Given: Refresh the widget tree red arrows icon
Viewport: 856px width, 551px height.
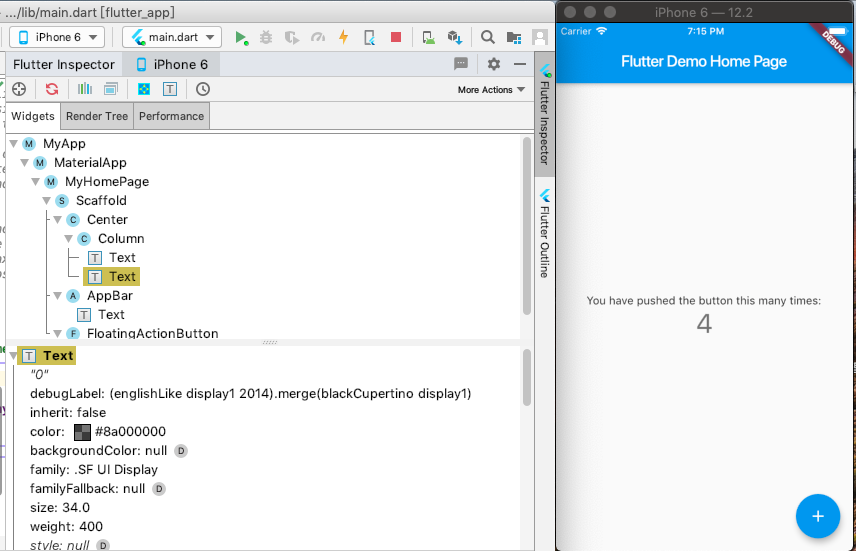Looking at the screenshot, I should click(x=52, y=89).
